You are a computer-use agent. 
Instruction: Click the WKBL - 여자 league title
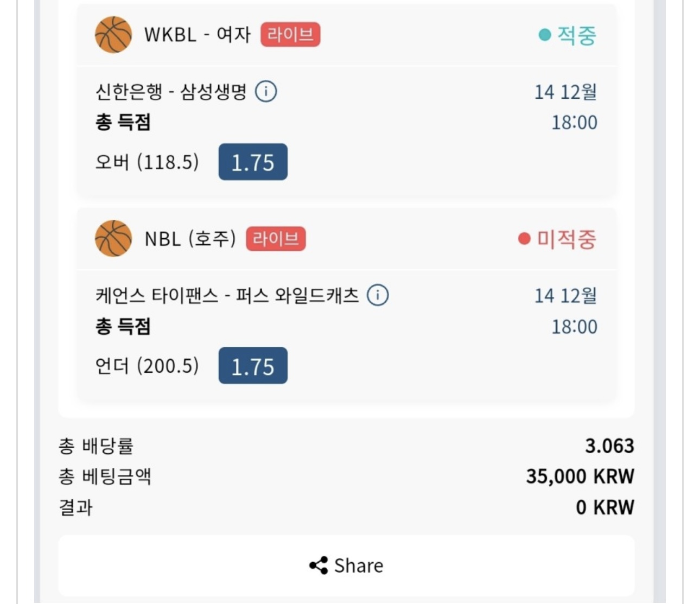click(198, 35)
